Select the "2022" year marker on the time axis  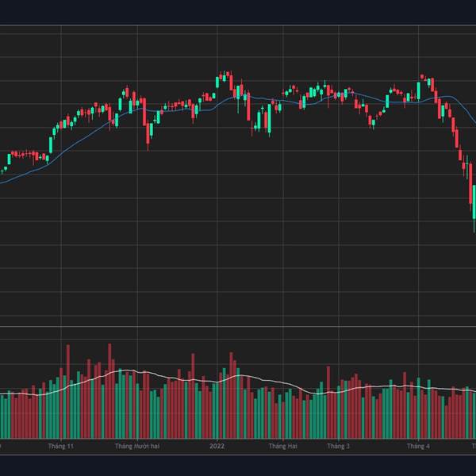217,447
